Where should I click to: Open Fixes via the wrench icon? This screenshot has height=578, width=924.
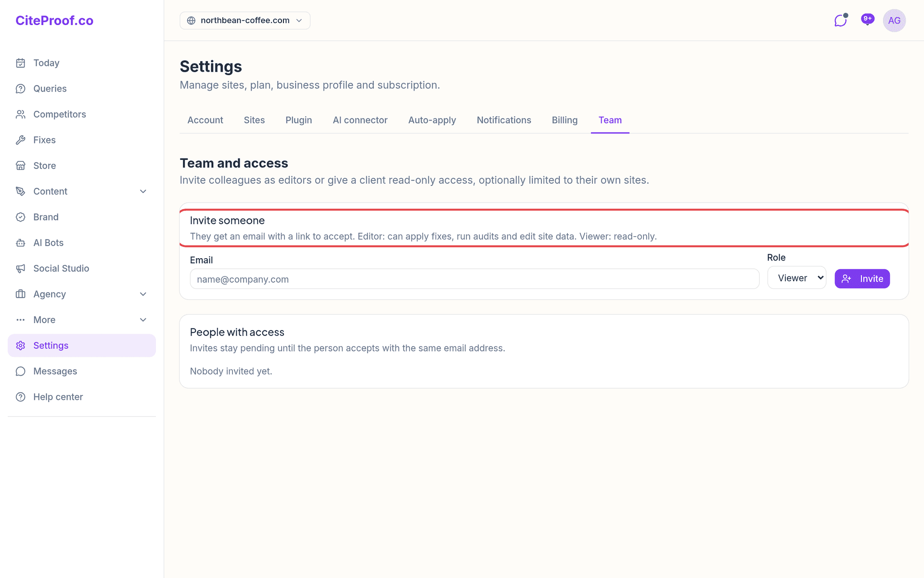(x=20, y=140)
